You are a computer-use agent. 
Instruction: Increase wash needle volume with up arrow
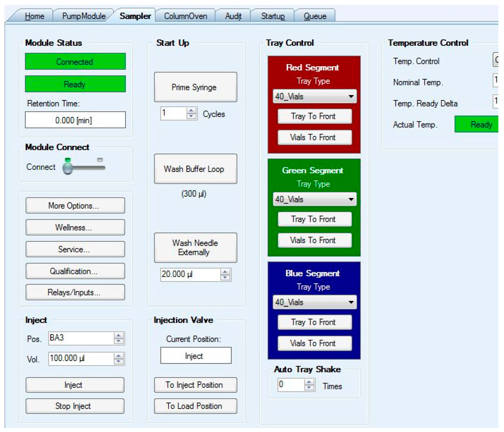225,272
